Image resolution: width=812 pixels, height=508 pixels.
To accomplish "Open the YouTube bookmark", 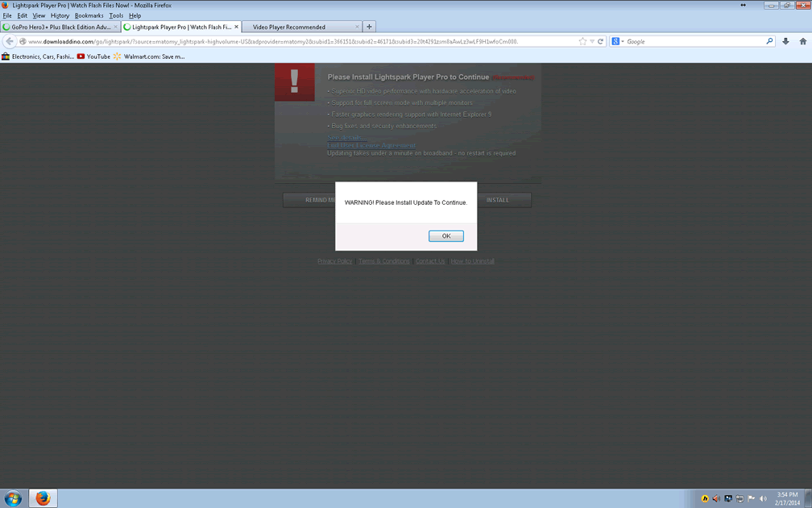I will pos(93,56).
